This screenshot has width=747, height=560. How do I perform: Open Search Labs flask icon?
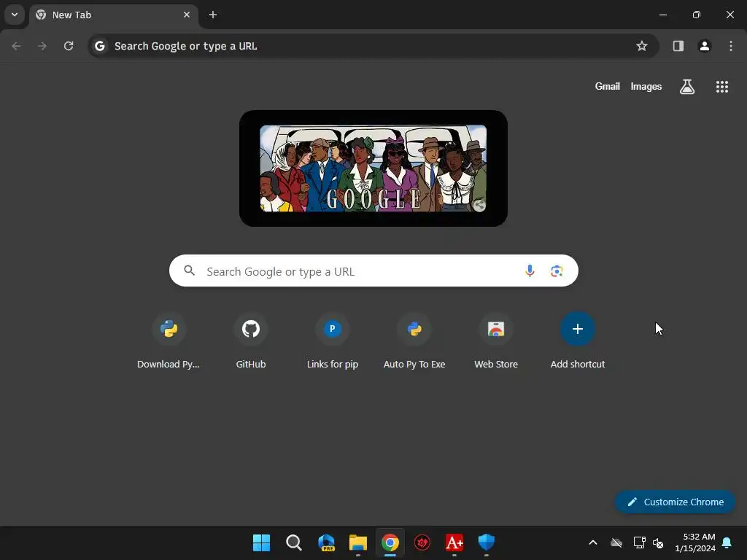pyautogui.click(x=687, y=87)
